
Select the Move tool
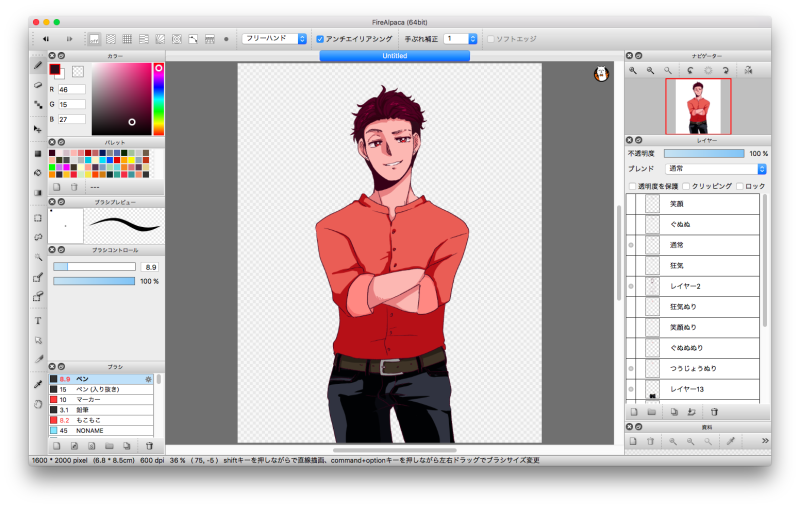click(x=38, y=129)
